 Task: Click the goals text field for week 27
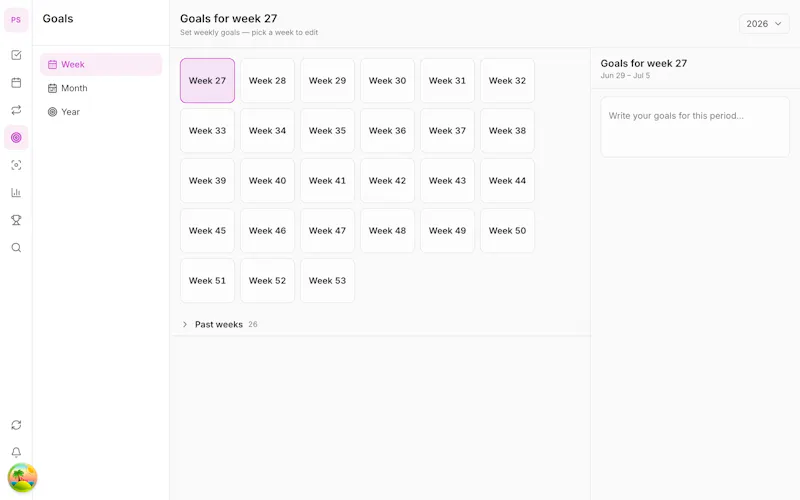[x=695, y=127]
